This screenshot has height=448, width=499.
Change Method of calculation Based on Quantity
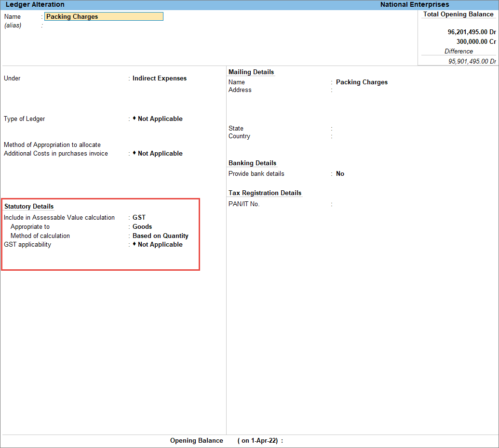161,236
